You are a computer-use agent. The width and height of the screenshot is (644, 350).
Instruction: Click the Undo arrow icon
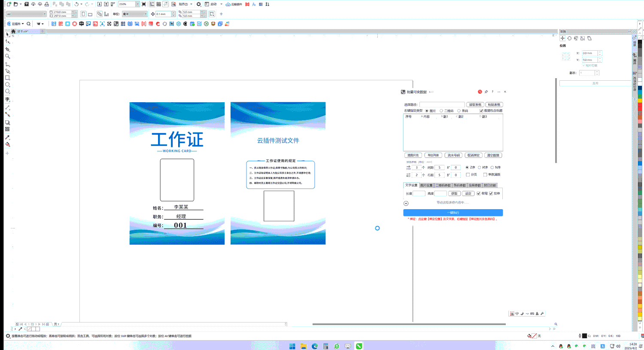(x=76, y=4)
